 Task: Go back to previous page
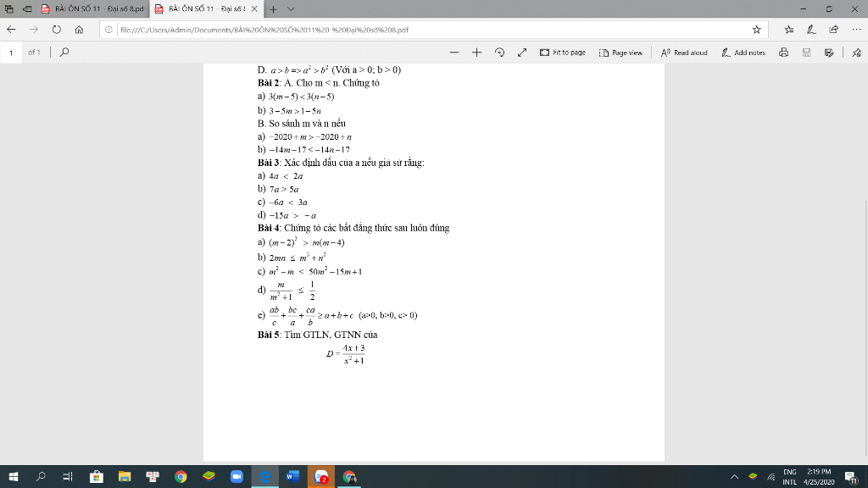tap(11, 30)
